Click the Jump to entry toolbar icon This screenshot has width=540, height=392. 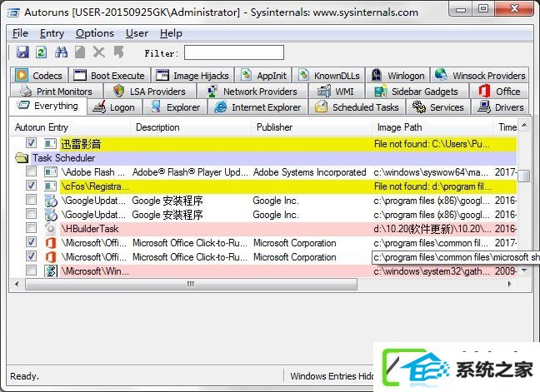(x=119, y=52)
